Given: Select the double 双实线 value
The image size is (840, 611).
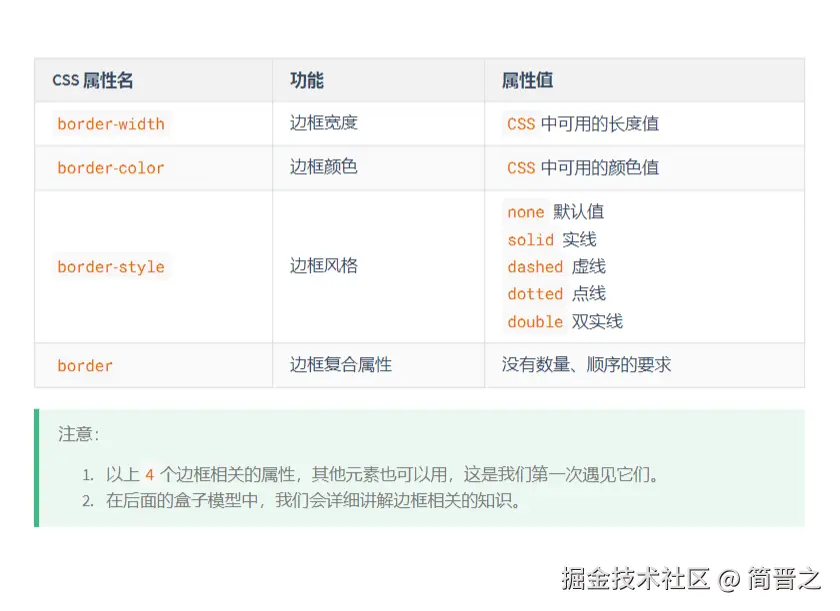Looking at the screenshot, I should 564,322.
